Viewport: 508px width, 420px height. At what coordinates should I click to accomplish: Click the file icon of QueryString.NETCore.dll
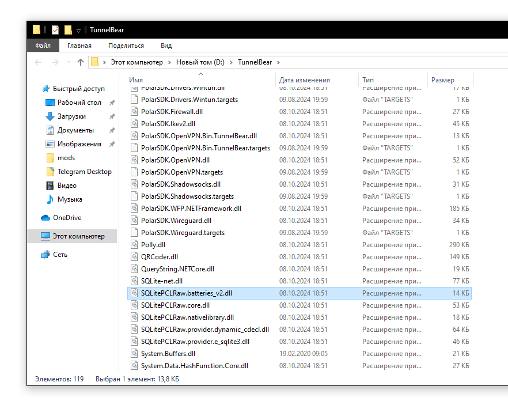(x=134, y=268)
